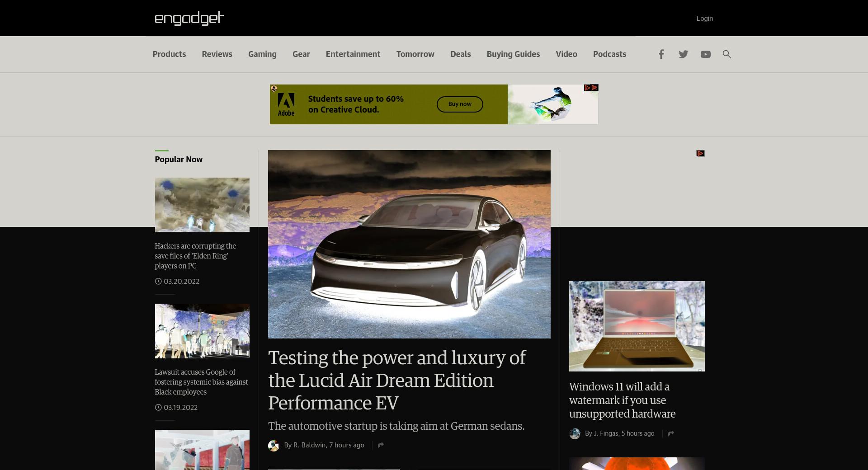Click the German sedans subheading text
Viewport: 868px width, 470px height.
(x=396, y=426)
